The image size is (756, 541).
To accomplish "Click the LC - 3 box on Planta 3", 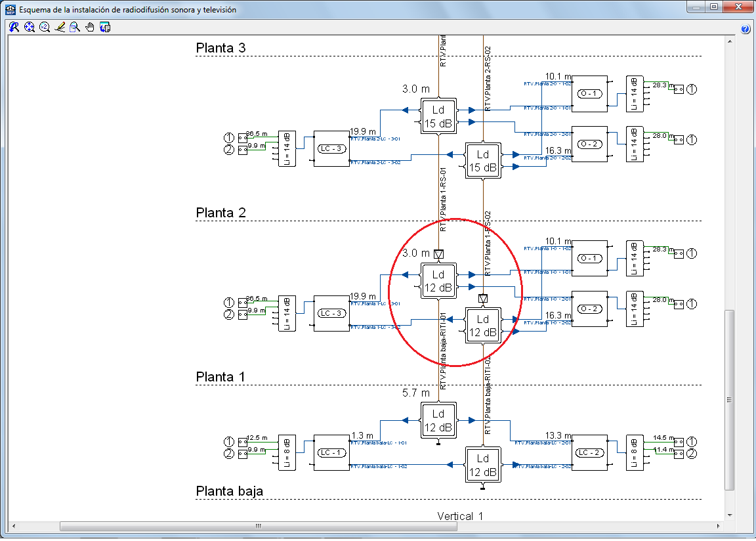I will coord(331,148).
